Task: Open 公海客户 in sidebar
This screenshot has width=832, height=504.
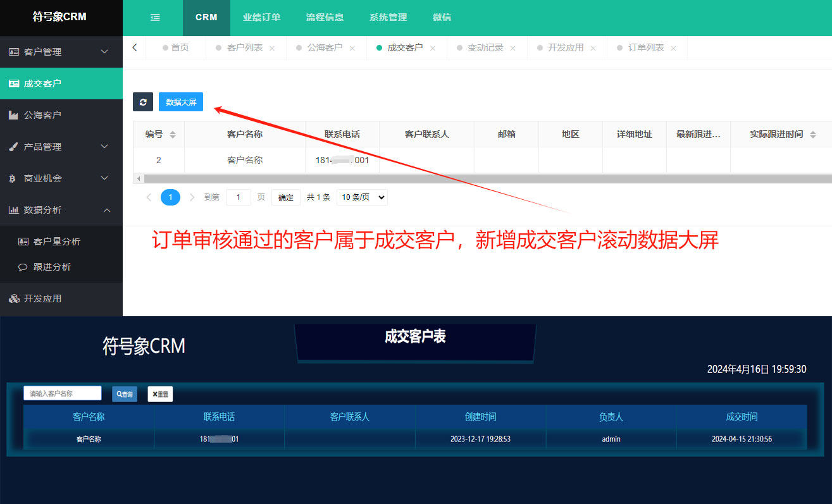Action: click(x=61, y=115)
